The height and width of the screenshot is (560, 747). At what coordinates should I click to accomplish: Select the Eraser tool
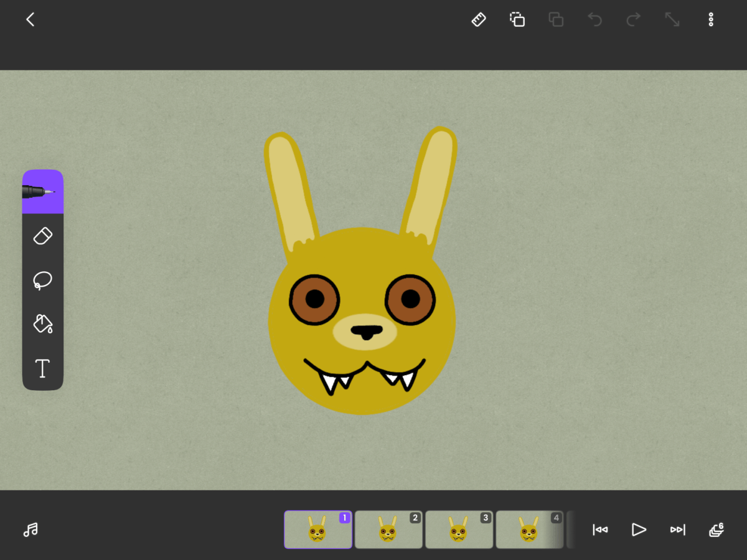[42, 236]
